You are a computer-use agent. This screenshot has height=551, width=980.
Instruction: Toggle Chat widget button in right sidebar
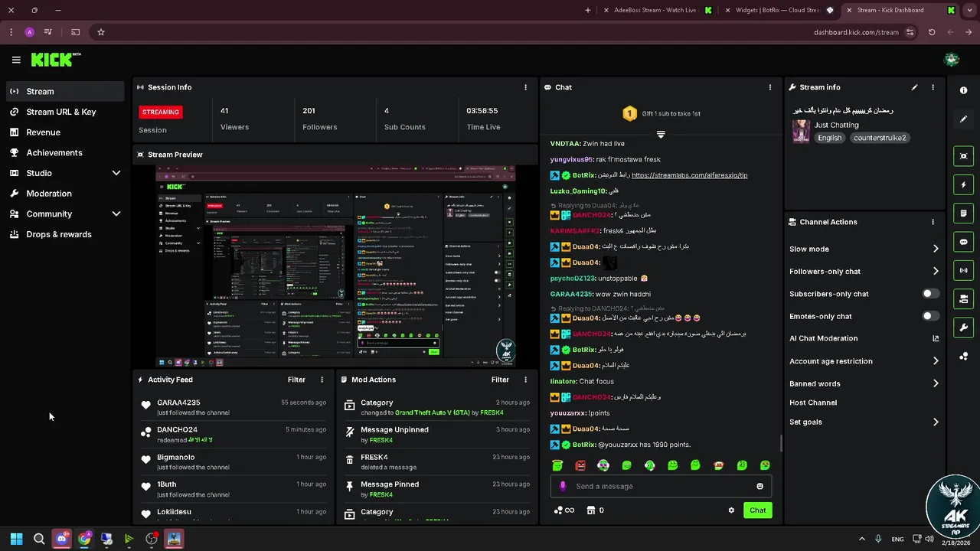(964, 242)
